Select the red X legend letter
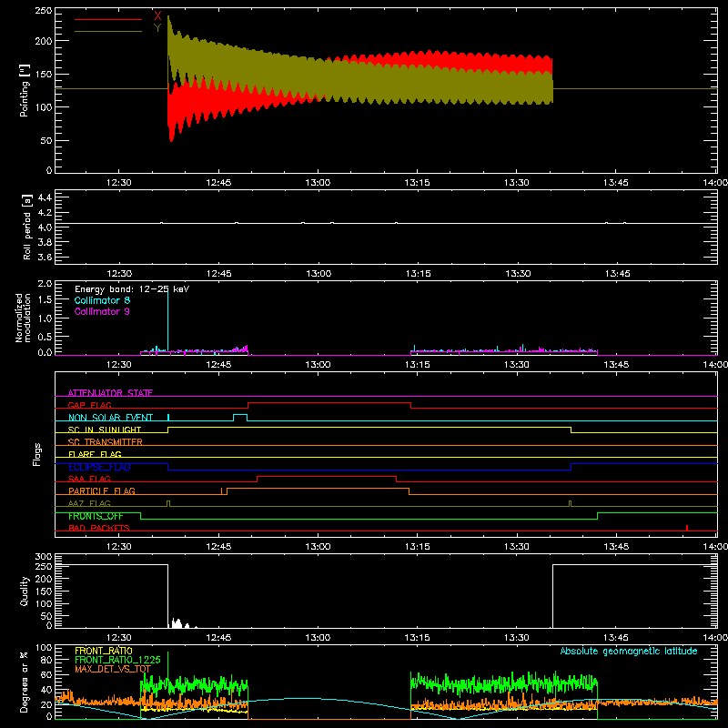 pos(157,15)
